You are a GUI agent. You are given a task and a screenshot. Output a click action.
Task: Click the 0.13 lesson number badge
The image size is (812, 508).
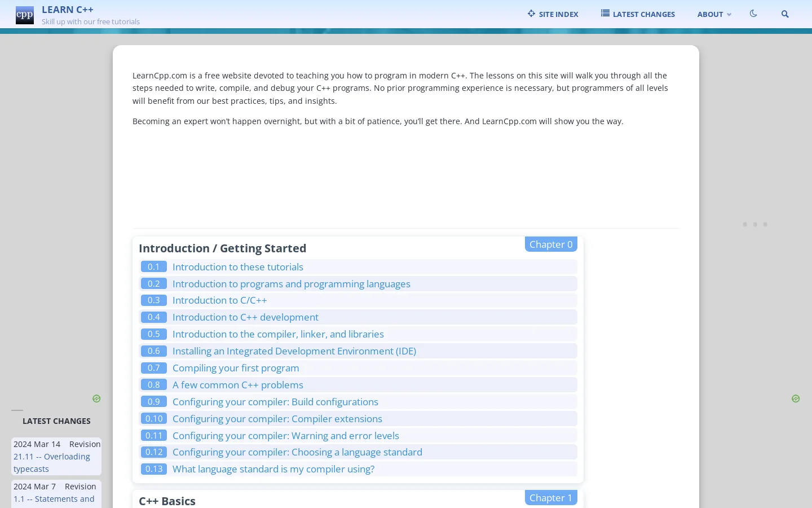(154, 468)
